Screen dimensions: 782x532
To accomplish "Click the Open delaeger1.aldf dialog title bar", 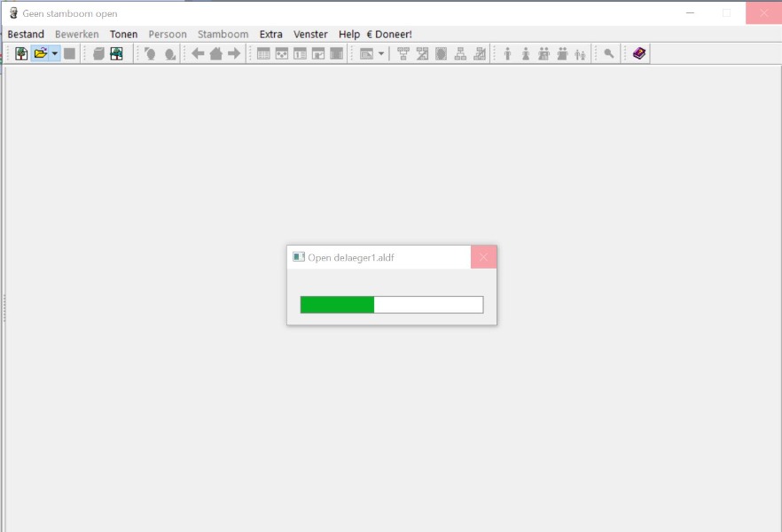I will 381,257.
